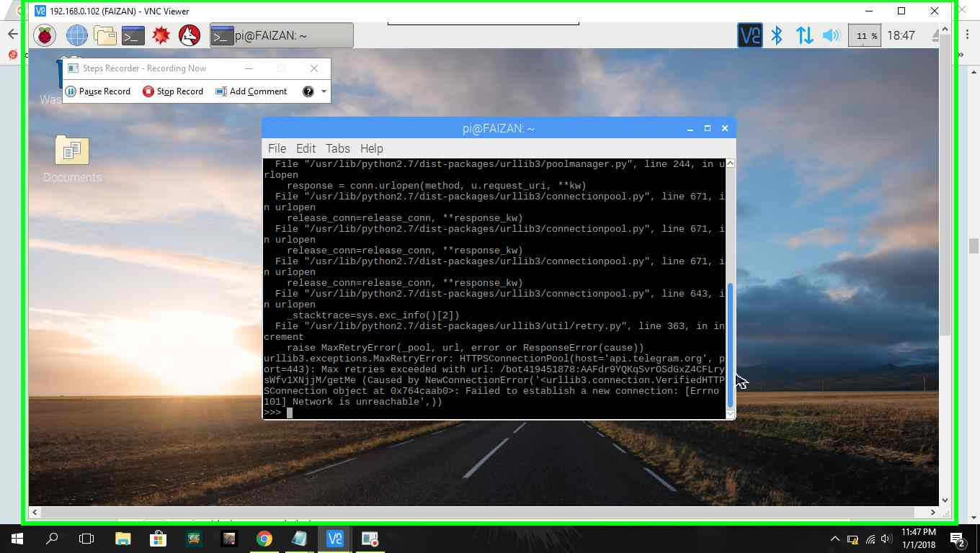Screen dimensions: 980x553
Task: Click the CPU usage gauge in the panel
Action: (864, 35)
